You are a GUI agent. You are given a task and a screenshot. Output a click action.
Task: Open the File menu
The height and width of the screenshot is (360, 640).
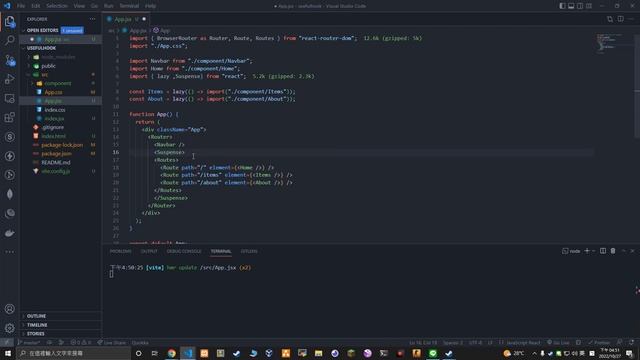coord(21,6)
